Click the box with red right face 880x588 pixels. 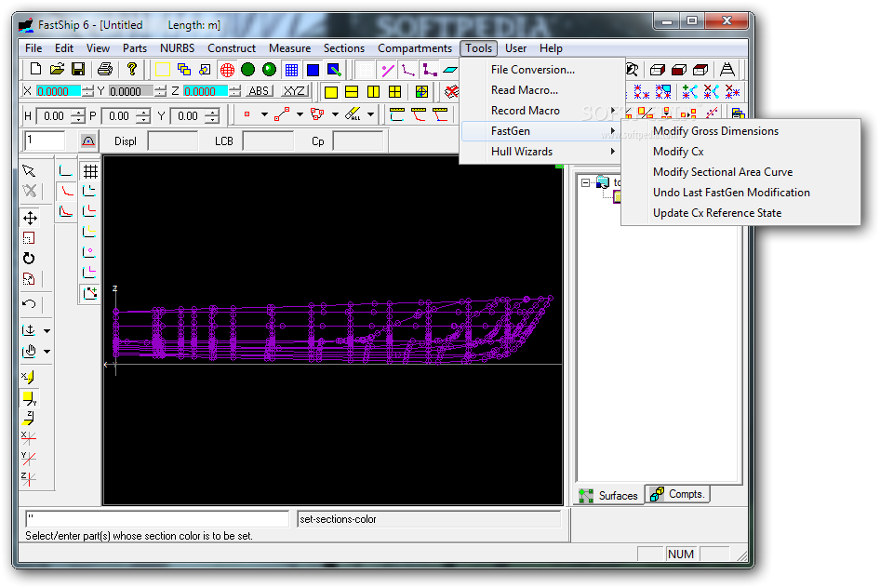(658, 70)
